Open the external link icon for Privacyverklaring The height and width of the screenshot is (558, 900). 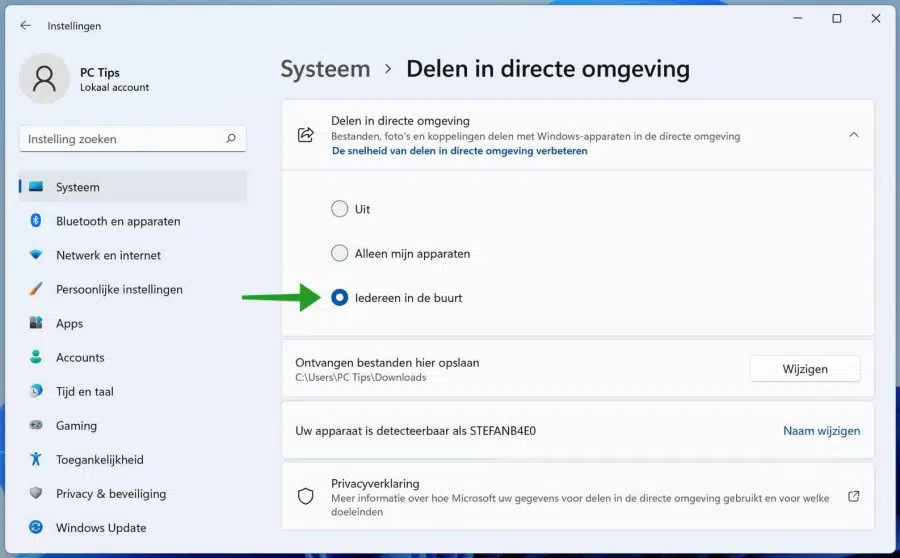pos(854,496)
